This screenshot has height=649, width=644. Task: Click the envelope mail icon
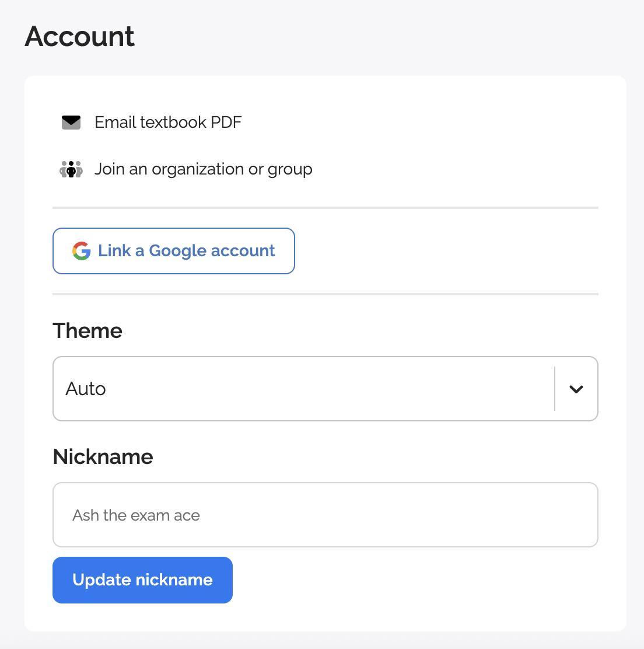(x=71, y=123)
